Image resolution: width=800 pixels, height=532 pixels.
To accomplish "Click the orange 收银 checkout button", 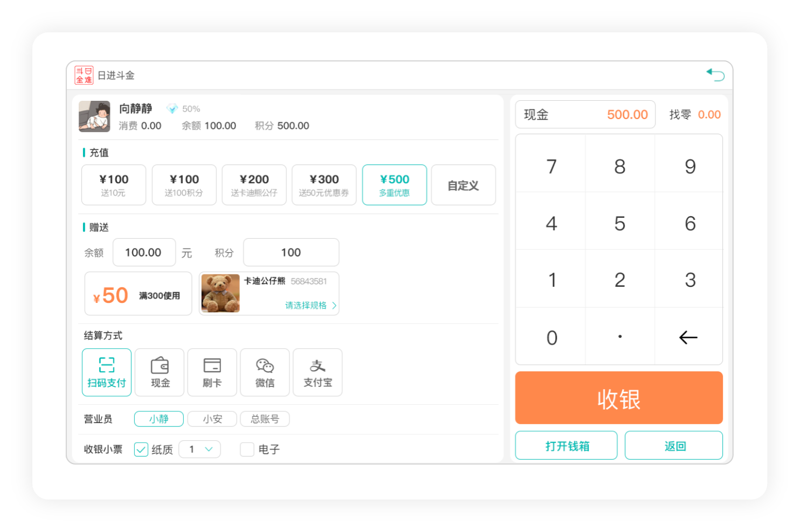I will click(x=619, y=398).
